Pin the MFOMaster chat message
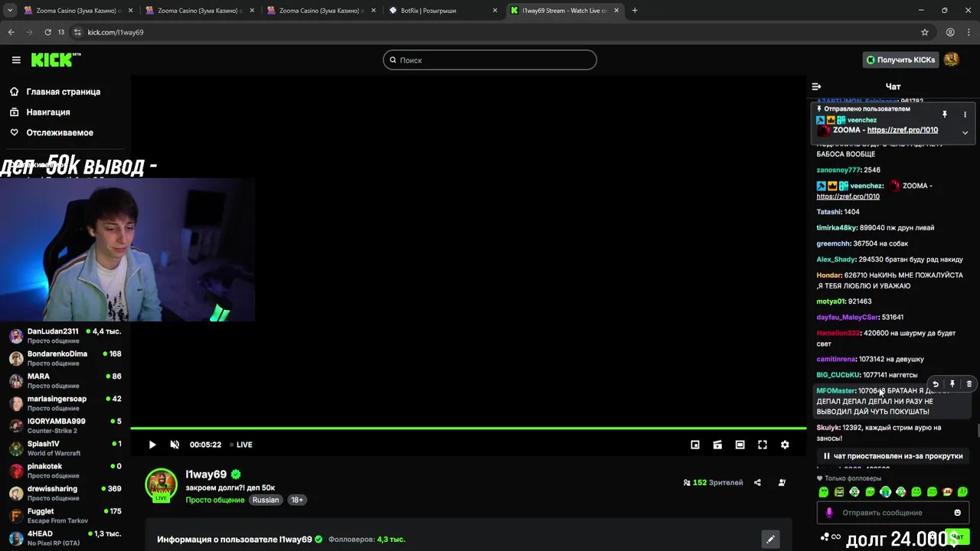Screen dimensions: 980x551 pyautogui.click(x=952, y=384)
